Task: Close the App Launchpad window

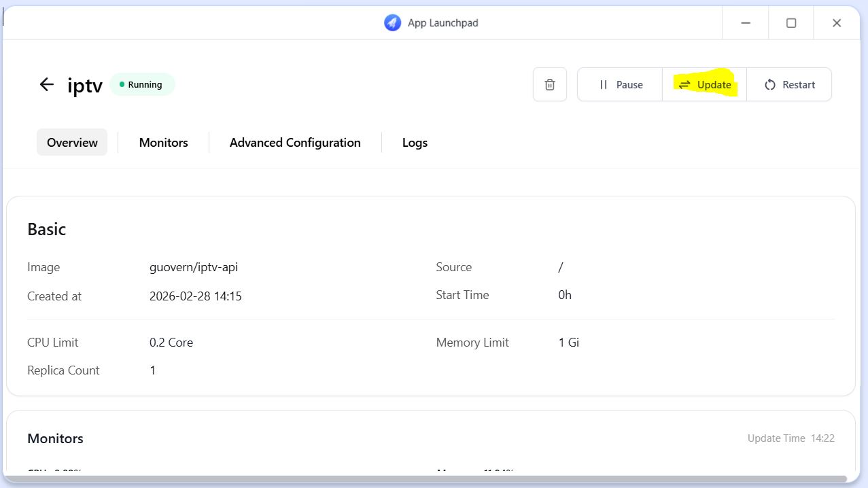Action: (837, 23)
